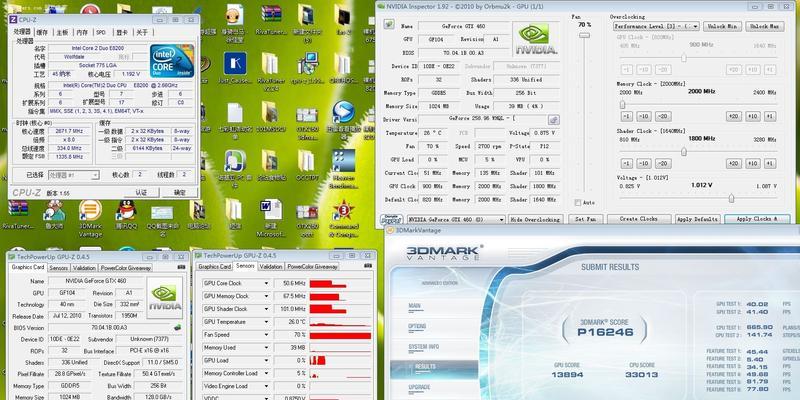Click the Donate PayPal button in NVIDIA Inspector

[392, 219]
